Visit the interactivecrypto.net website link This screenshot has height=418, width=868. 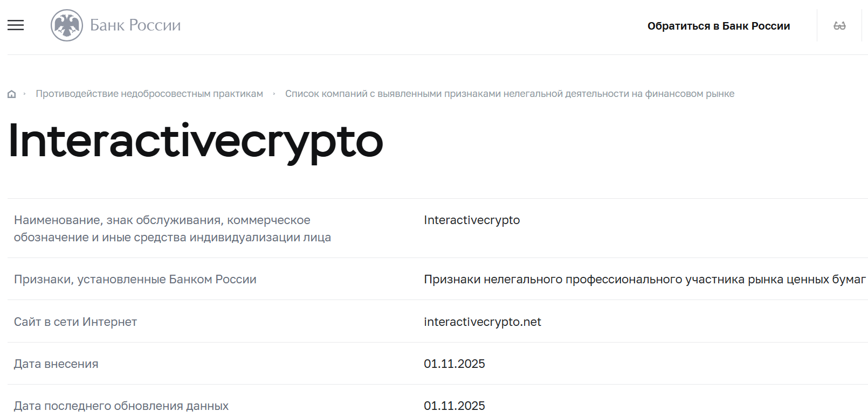pos(483,322)
